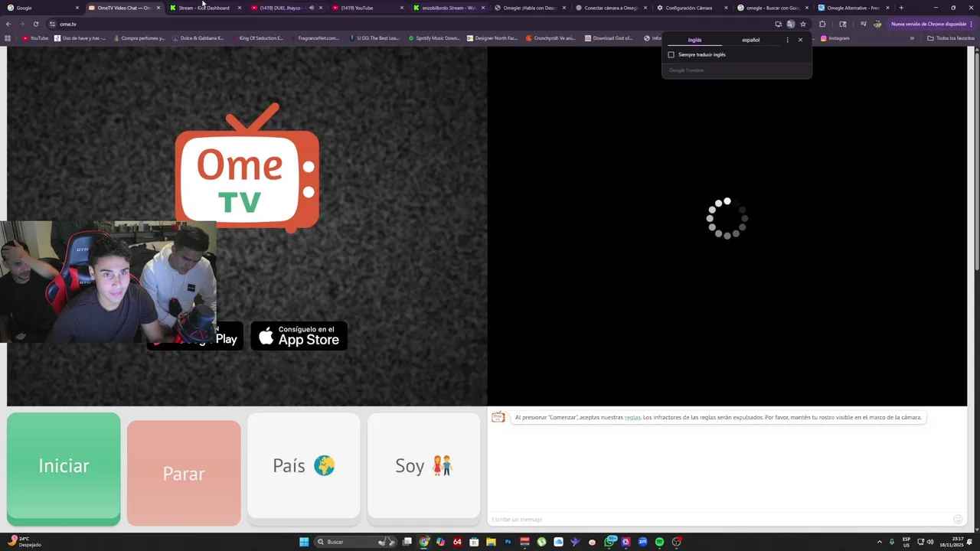Focus the Escribe un mensaje field

[x=720, y=520]
